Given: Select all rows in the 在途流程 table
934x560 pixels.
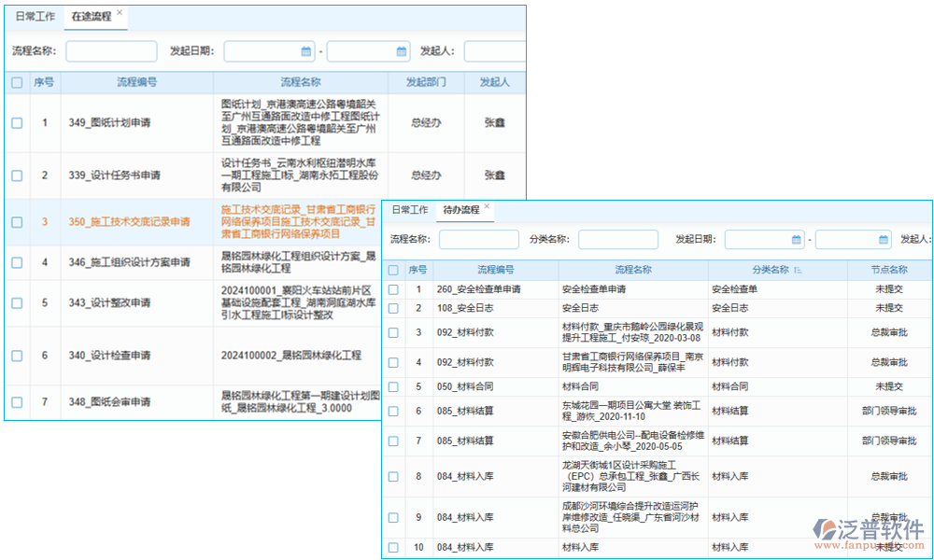Looking at the screenshot, I should tap(17, 82).
